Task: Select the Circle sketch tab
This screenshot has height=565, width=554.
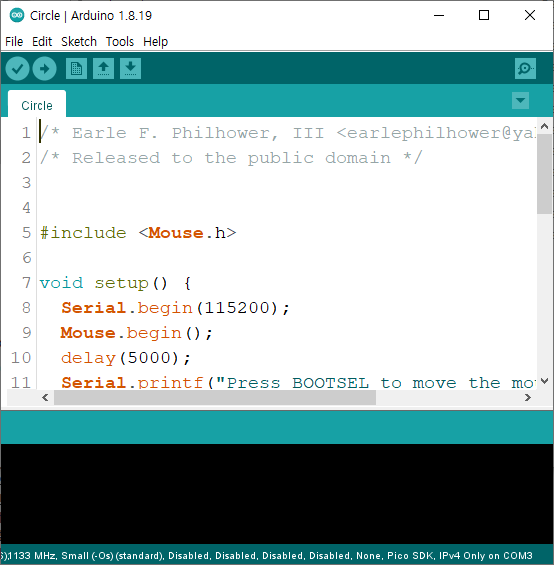Action: (37, 105)
